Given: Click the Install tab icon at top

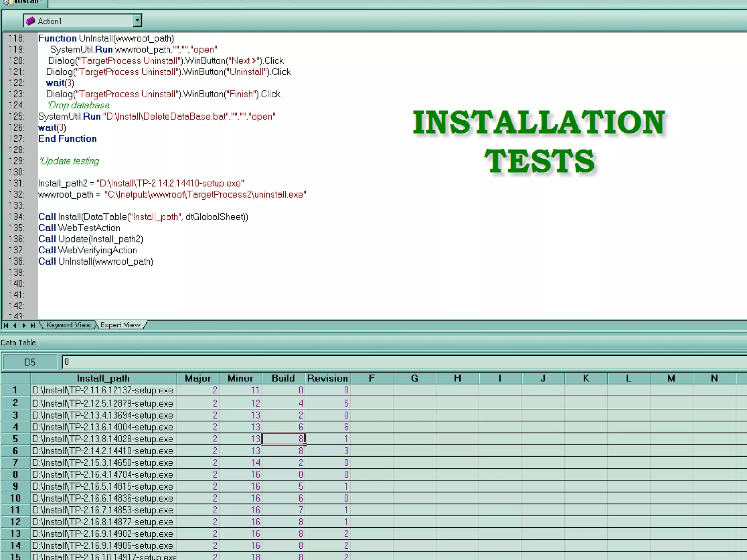Looking at the screenshot, I should tap(8, 2).
